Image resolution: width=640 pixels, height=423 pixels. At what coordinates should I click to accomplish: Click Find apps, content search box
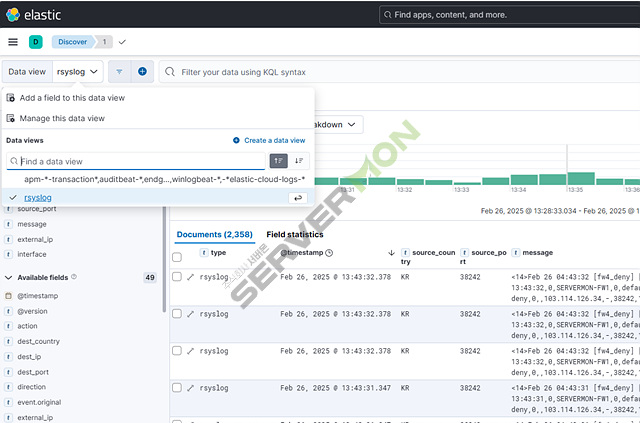pos(509,15)
